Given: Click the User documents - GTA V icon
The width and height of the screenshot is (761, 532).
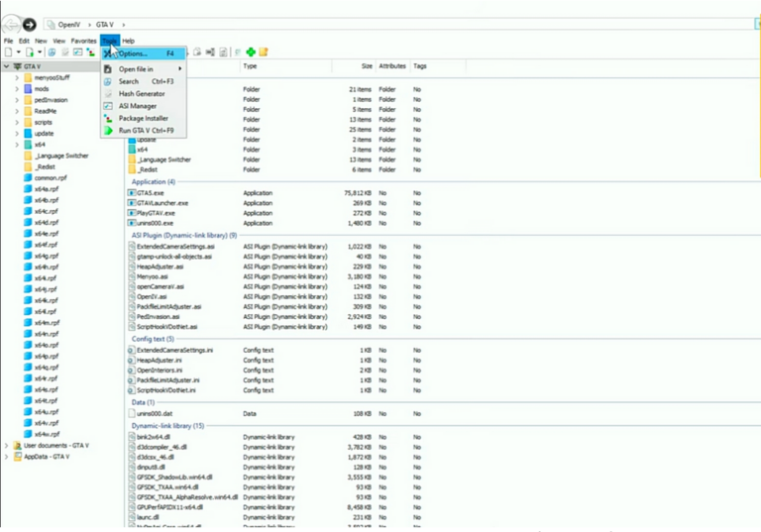Looking at the screenshot, I should pos(18,446).
